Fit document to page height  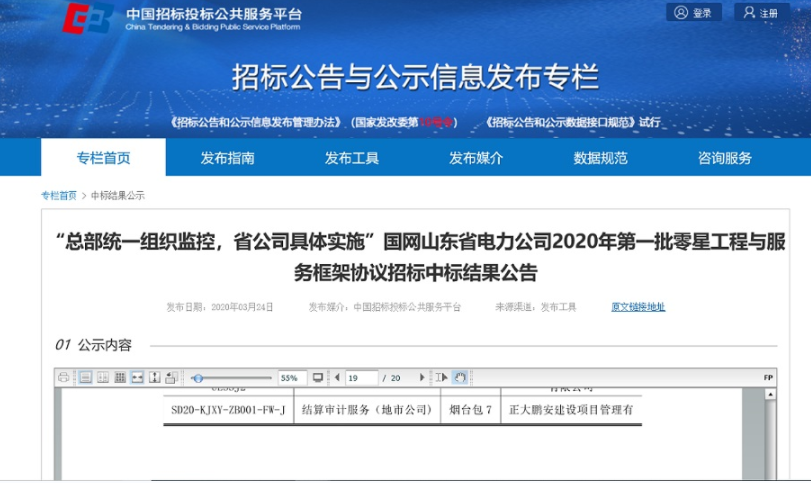pyautogui.click(x=154, y=378)
